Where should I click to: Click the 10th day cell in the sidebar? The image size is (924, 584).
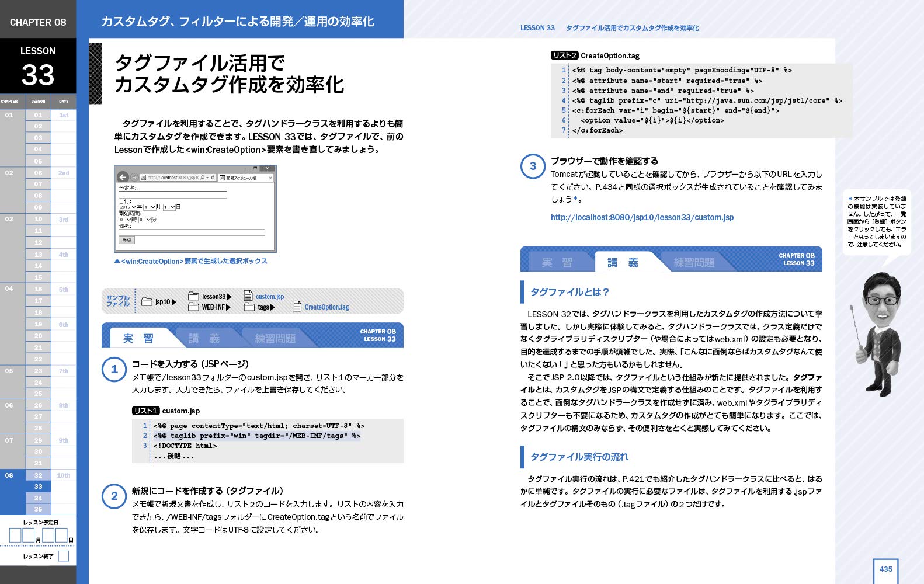[64, 475]
